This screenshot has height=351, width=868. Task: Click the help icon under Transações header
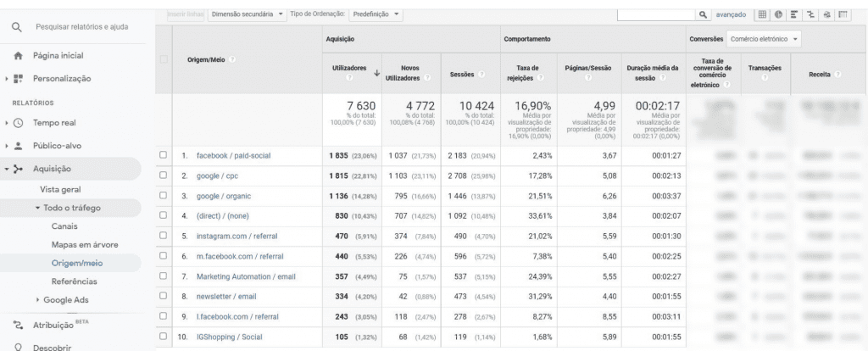[x=765, y=78]
